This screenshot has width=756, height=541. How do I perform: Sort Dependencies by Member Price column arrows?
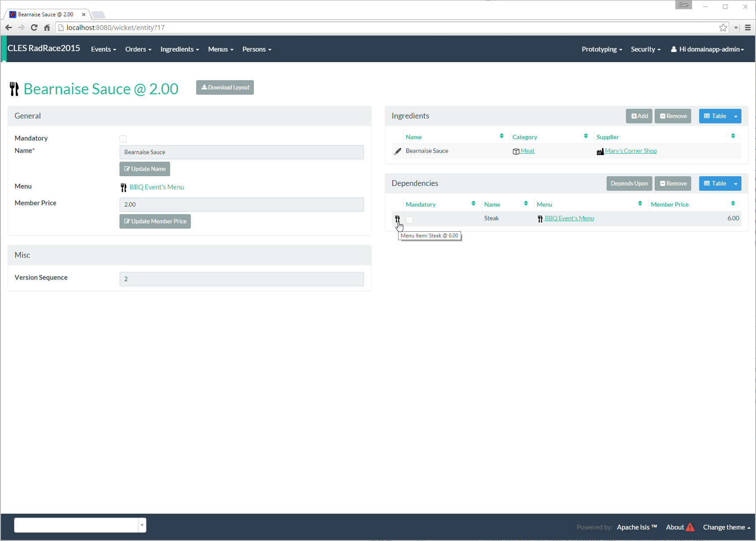(x=733, y=204)
